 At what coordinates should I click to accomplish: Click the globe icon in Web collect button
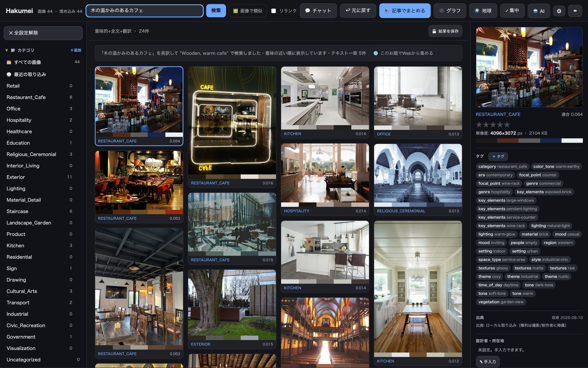pos(376,53)
